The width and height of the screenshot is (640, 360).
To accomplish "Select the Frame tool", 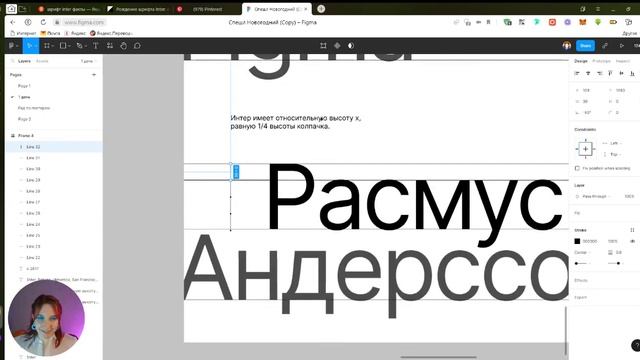I will (47, 46).
